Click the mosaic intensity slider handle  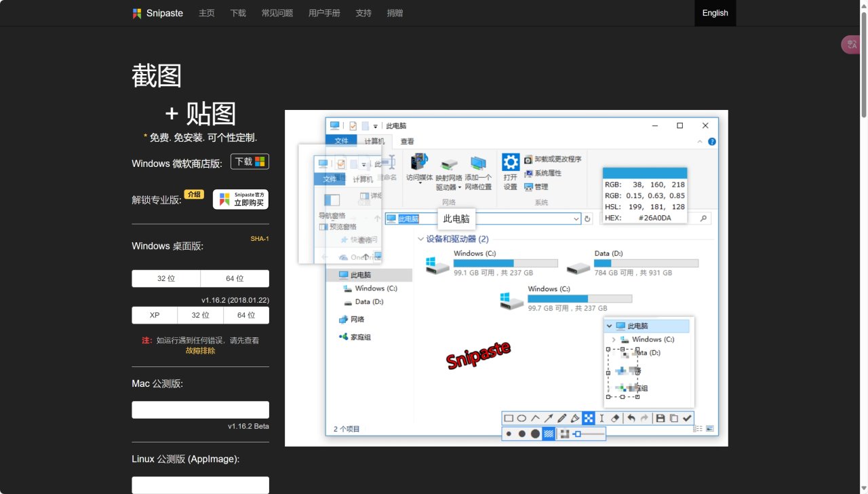coord(577,434)
